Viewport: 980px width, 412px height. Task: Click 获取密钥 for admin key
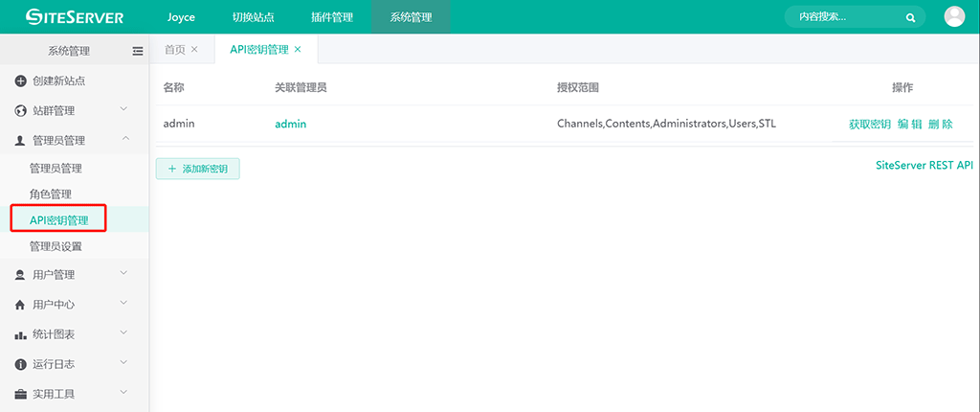pyautogui.click(x=869, y=125)
